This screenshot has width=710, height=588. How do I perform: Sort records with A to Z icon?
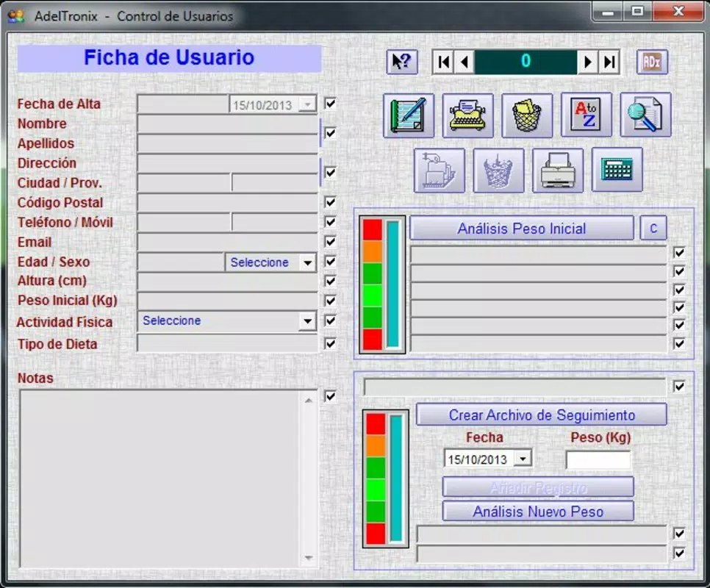586,115
